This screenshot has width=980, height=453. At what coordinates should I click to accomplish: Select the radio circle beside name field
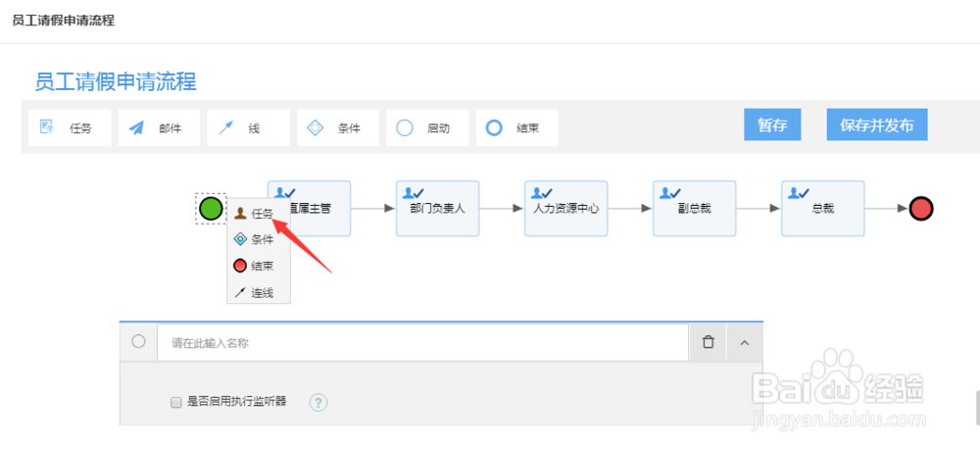(x=139, y=341)
